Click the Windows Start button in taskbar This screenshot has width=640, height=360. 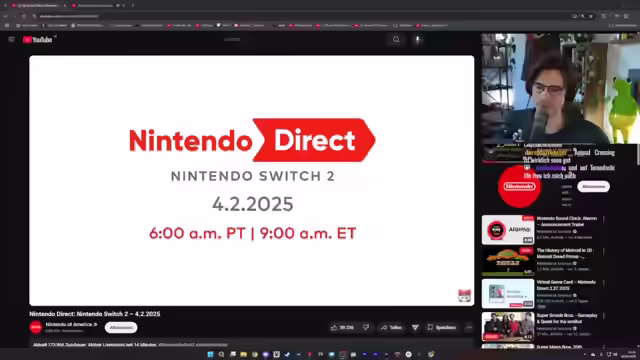pyautogui.click(x=210, y=354)
